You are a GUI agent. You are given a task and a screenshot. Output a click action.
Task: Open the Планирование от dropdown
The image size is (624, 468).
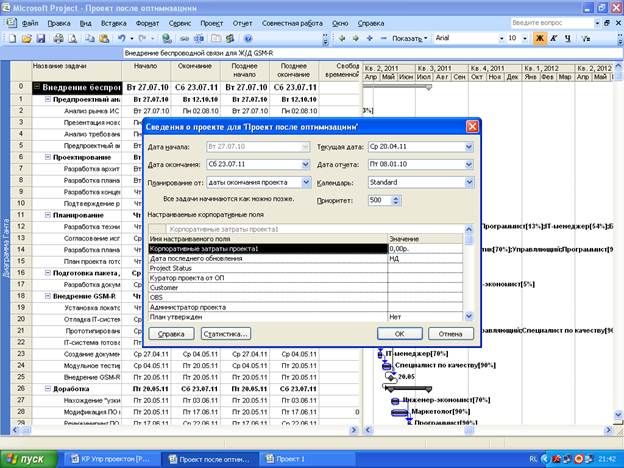304,182
